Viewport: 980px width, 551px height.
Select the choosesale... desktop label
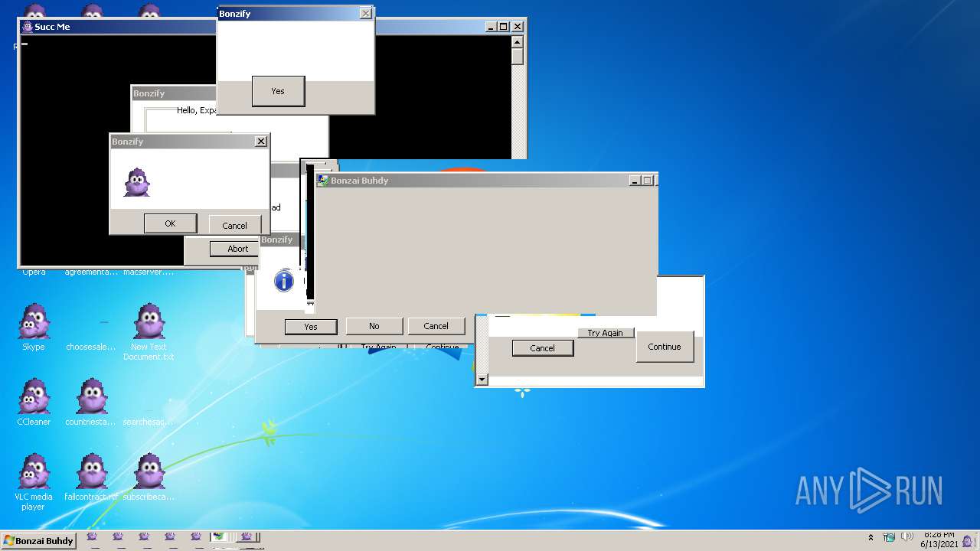pyautogui.click(x=91, y=347)
